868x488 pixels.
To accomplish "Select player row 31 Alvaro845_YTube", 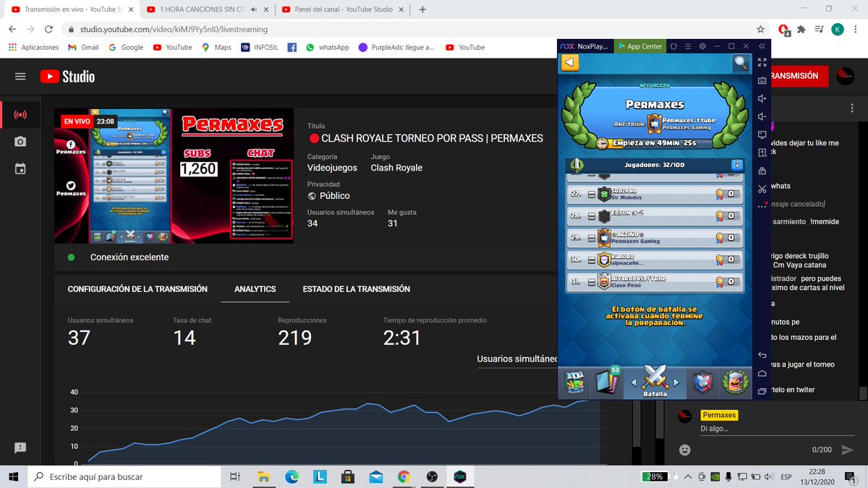I will point(655,281).
